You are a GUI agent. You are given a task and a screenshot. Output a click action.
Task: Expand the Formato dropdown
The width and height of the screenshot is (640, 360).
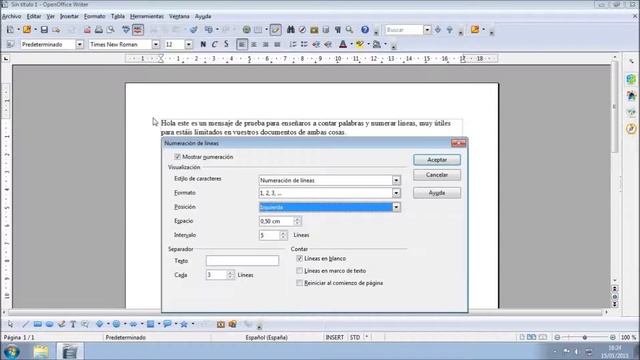(396, 193)
